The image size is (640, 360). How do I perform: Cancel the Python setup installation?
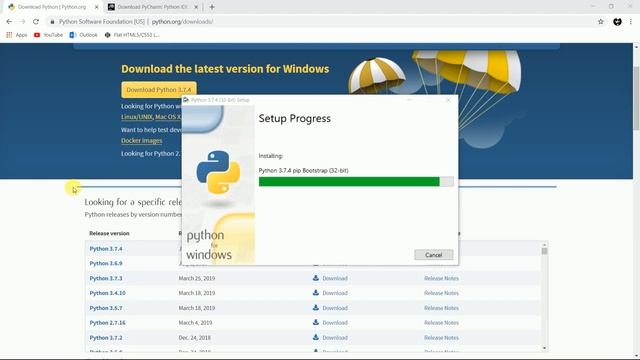tap(433, 255)
